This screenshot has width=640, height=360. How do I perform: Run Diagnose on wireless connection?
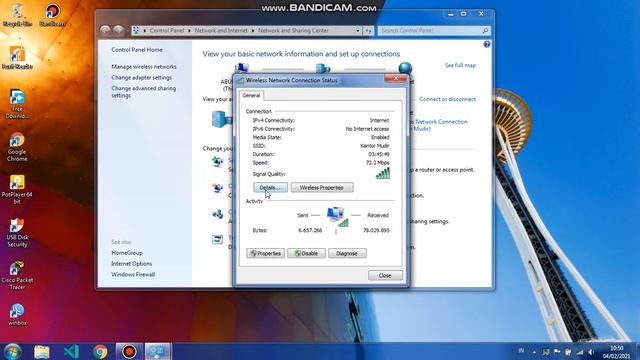pos(347,253)
